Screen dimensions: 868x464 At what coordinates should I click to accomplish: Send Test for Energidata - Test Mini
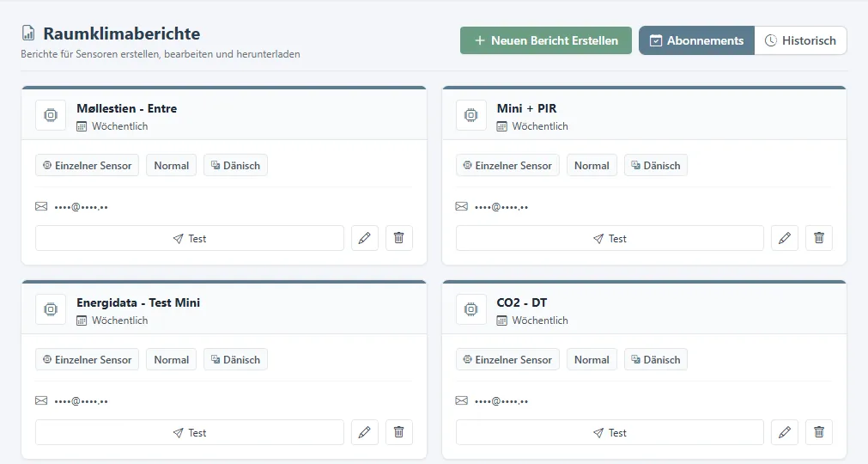190,432
